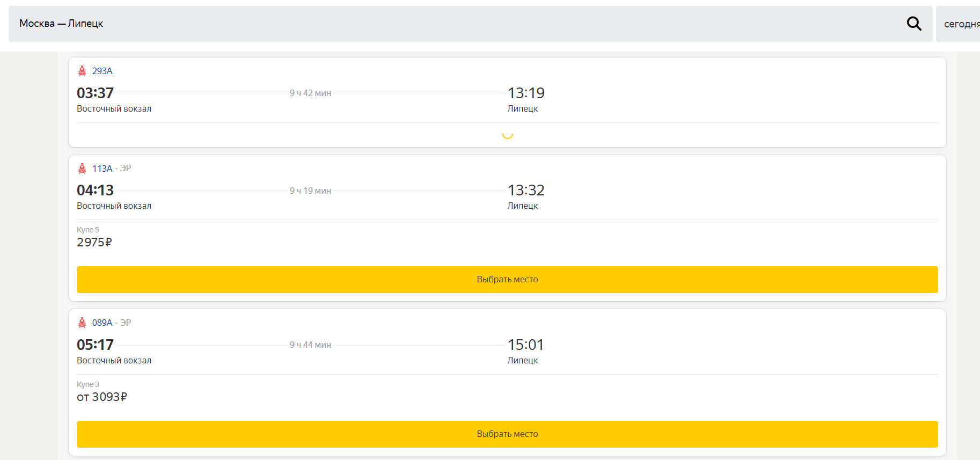Click the train icon beside 113A
This screenshot has height=460, width=980.
(82, 169)
